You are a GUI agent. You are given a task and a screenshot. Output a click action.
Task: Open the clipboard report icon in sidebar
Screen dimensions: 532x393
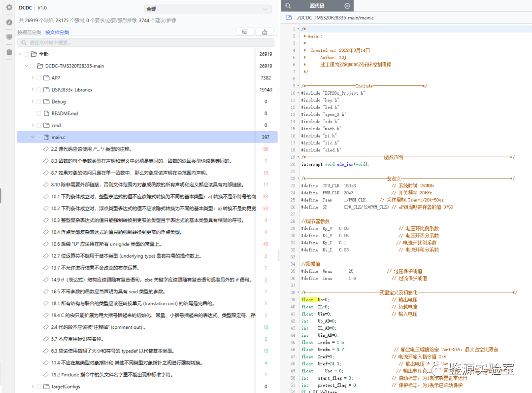9,52
